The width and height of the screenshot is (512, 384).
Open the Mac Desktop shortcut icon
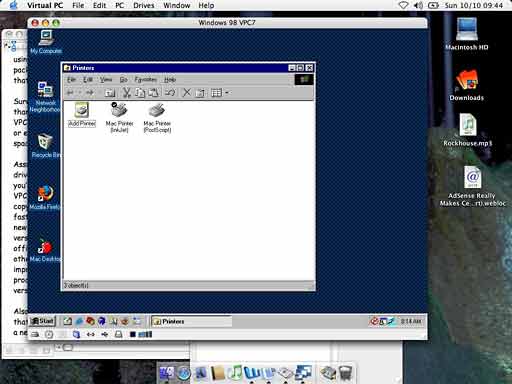pyautogui.click(x=45, y=250)
